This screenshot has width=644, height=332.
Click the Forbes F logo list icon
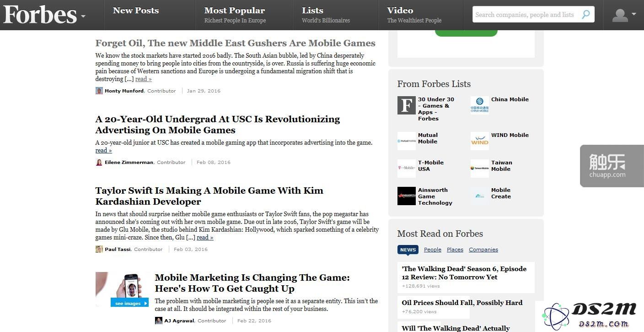406,105
